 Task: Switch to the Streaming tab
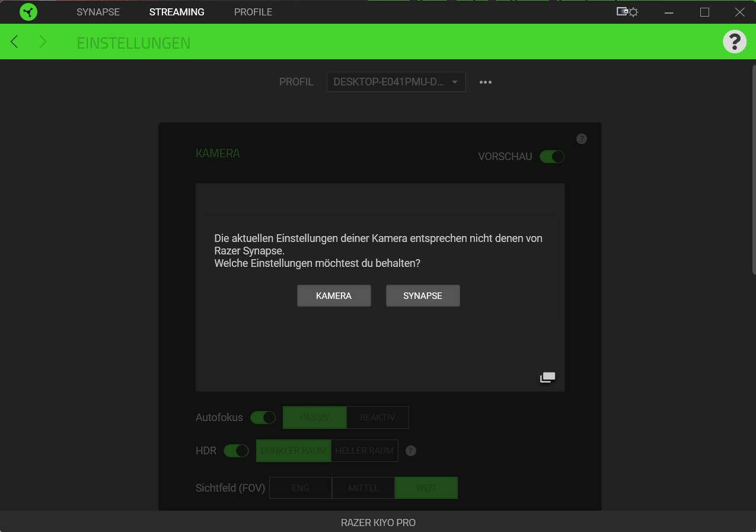click(177, 12)
